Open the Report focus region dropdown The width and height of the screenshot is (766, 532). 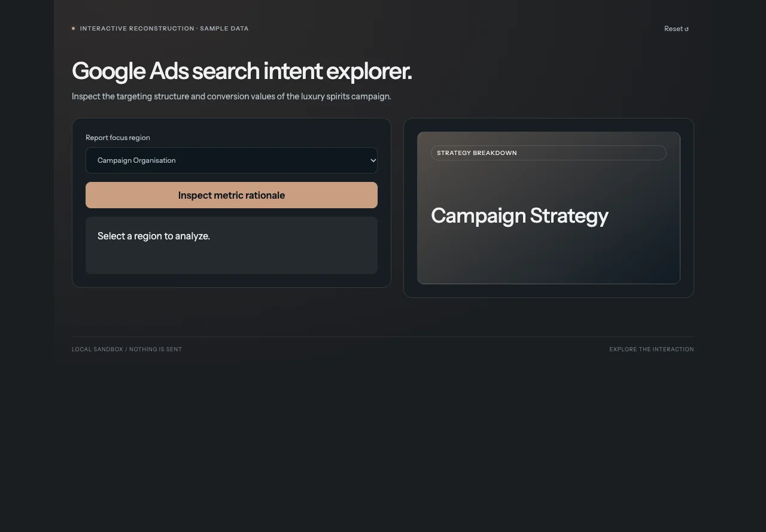(x=232, y=160)
